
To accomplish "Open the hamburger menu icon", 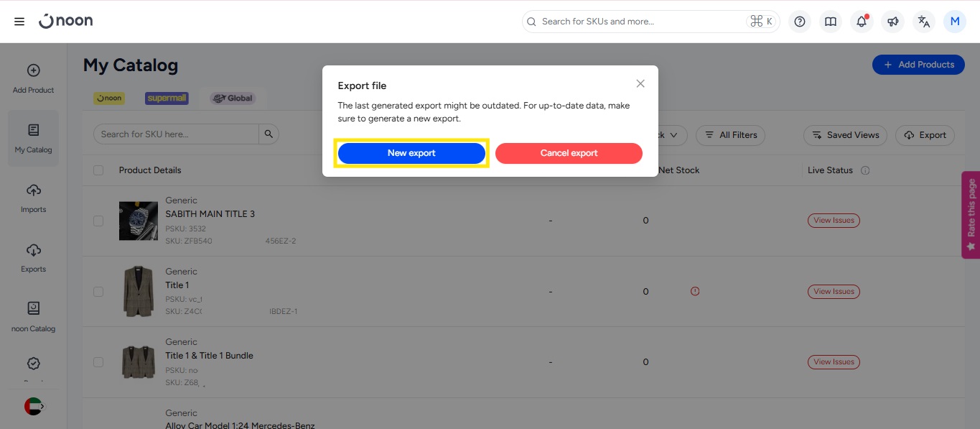I will coord(19,22).
